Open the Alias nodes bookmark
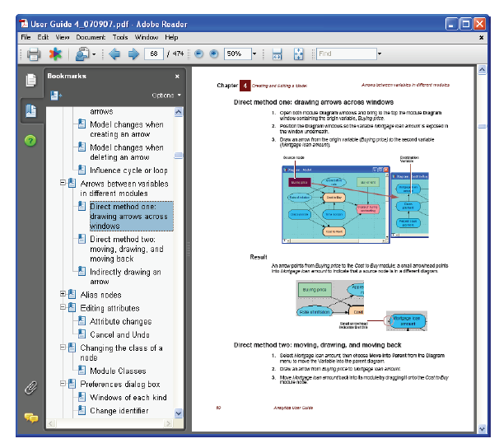 coord(101,295)
